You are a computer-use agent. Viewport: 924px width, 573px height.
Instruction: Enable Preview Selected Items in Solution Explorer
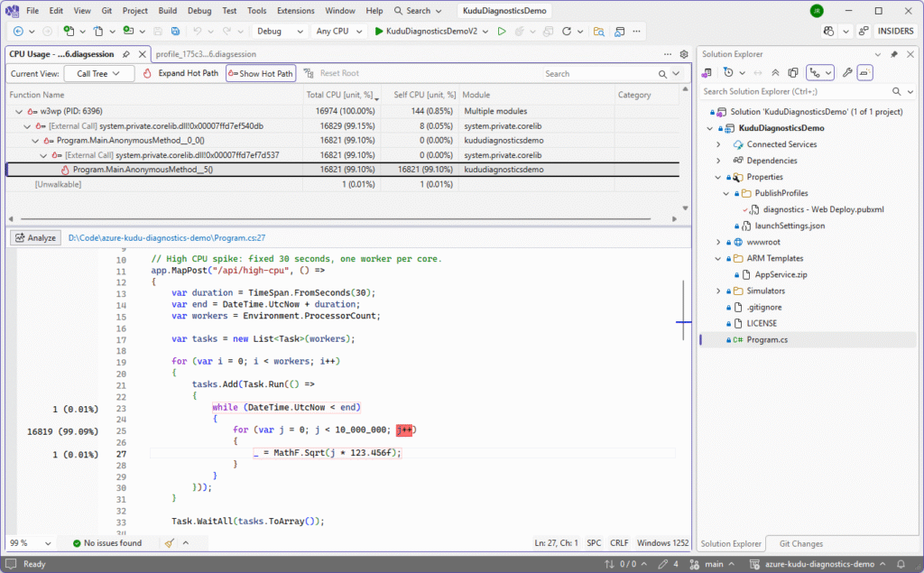(792, 72)
